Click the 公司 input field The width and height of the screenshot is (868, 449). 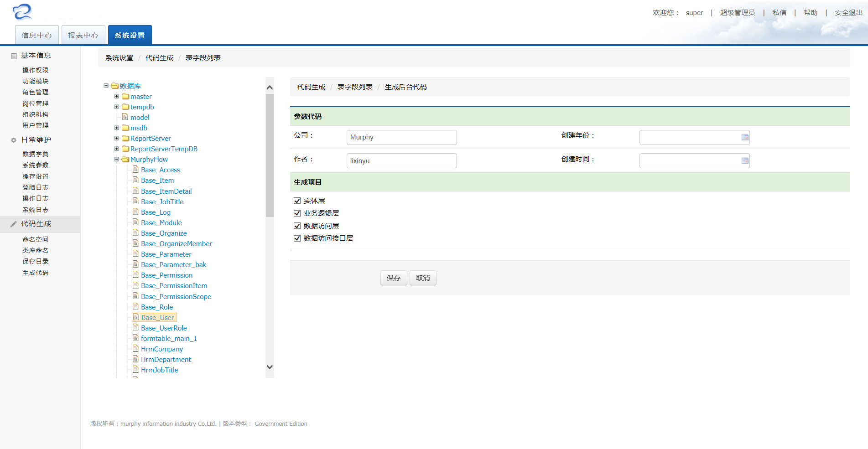(402, 137)
